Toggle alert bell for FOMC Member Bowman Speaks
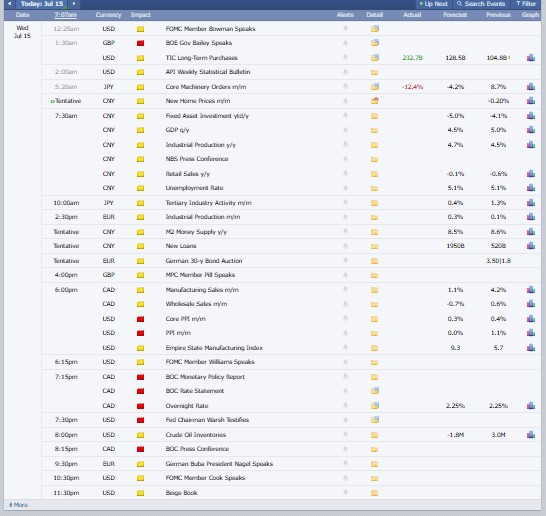Image resolution: width=546 pixels, height=516 pixels. click(345, 29)
